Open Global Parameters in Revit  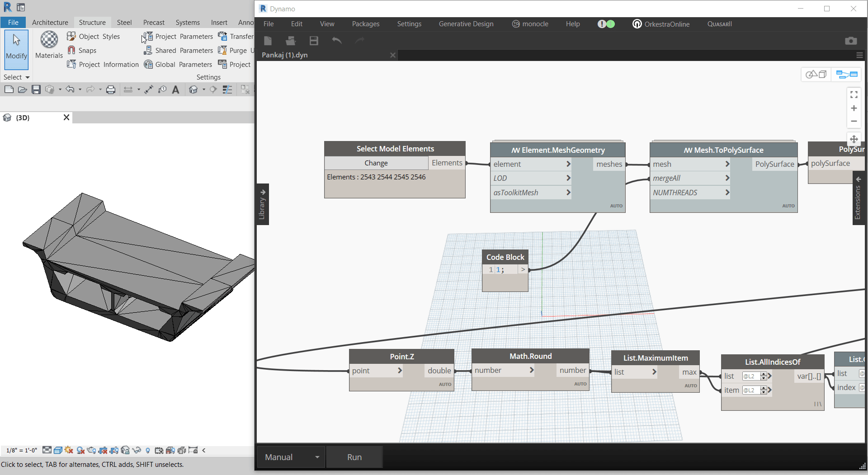coord(178,64)
